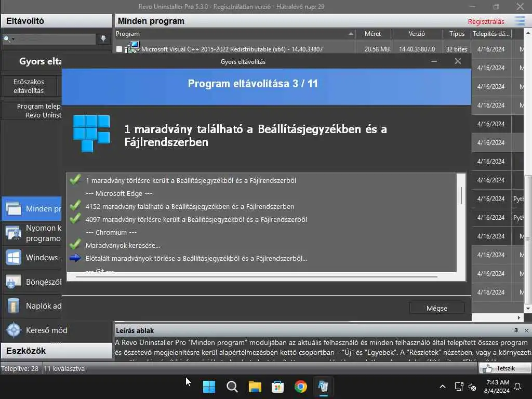Click the Revo Uninstaller taskbar icon

pyautogui.click(x=323, y=387)
